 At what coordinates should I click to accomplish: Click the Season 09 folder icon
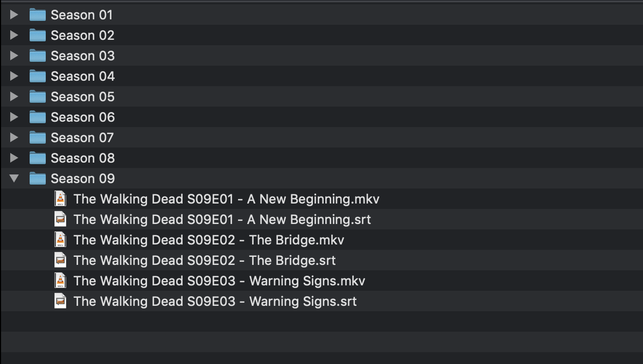pos(37,179)
